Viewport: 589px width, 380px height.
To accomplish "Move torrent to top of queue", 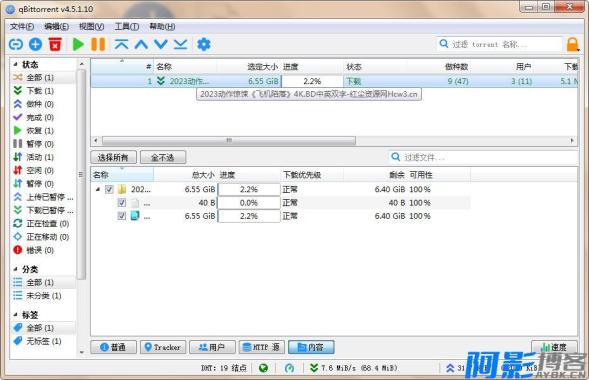I will [x=121, y=44].
